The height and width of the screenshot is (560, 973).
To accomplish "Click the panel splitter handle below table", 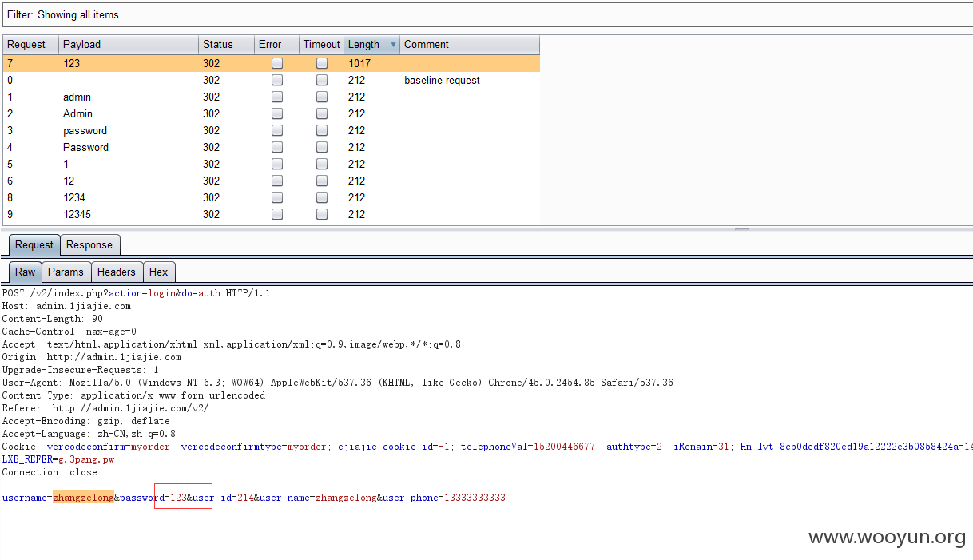I will click(x=742, y=228).
